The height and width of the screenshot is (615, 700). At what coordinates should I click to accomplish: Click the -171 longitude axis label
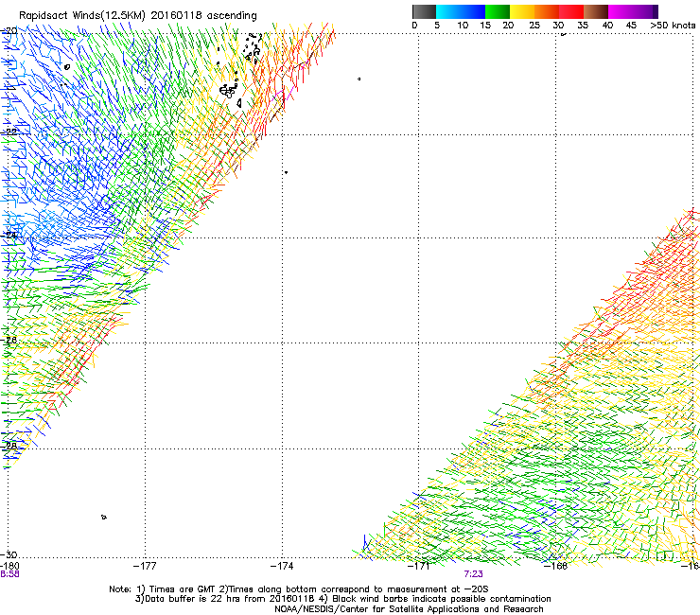(x=419, y=566)
